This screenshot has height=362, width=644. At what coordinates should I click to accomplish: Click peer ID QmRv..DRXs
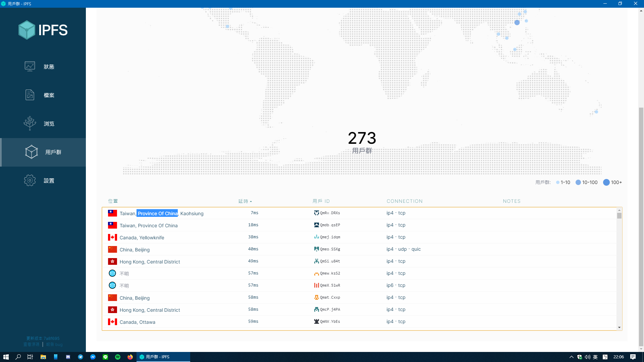tap(330, 213)
